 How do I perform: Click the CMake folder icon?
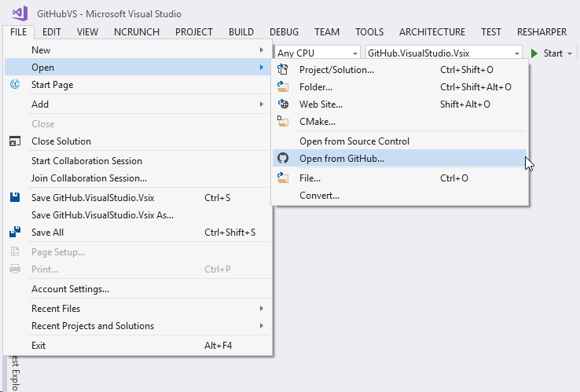coord(283,121)
